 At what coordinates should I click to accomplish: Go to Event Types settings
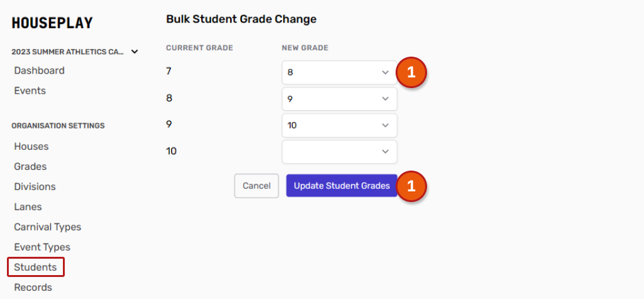[42, 247]
